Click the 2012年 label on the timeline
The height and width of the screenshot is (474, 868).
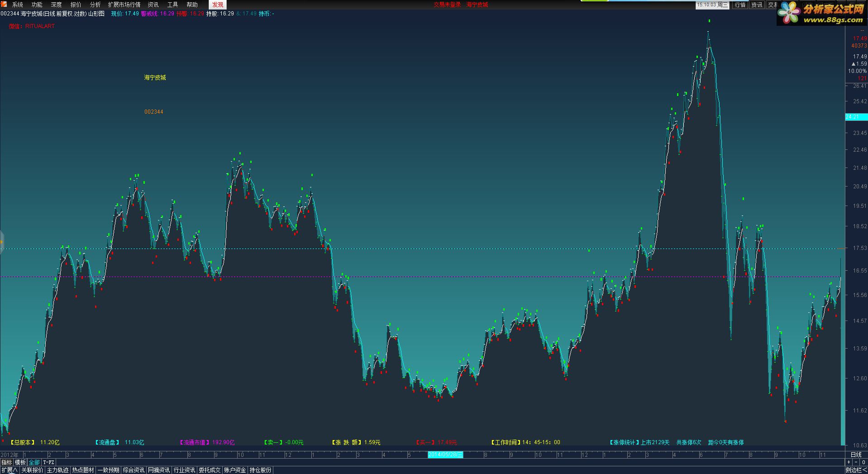click(10, 455)
